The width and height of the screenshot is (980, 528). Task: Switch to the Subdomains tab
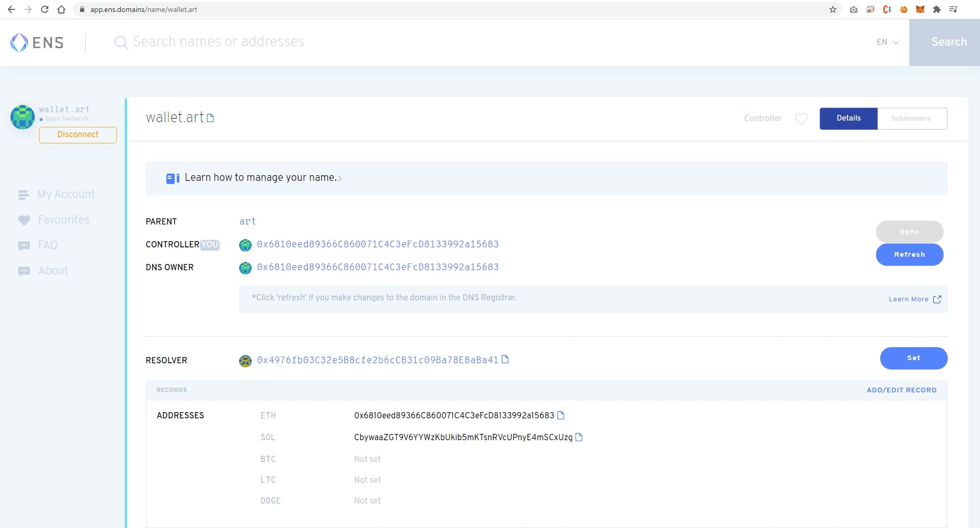tap(911, 118)
